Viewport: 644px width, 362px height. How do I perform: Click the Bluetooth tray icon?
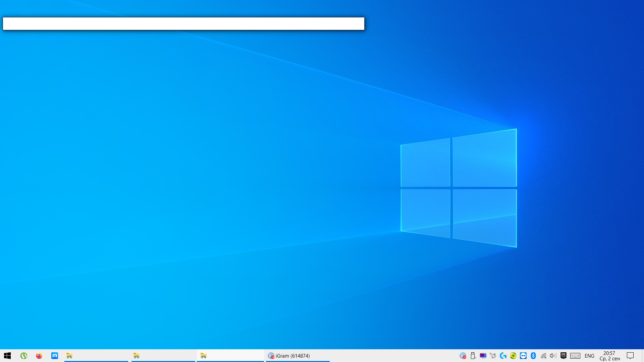pos(533,356)
